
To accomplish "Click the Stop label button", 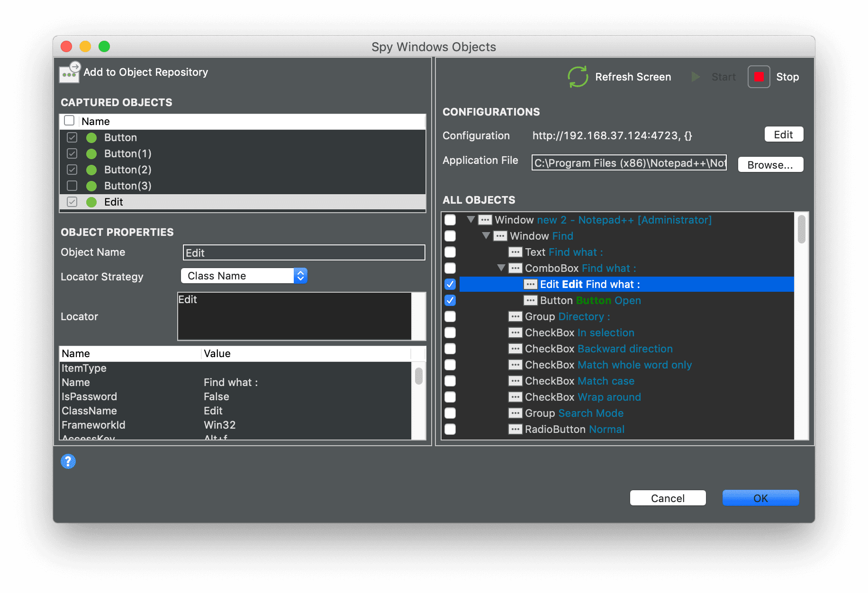I will click(787, 77).
